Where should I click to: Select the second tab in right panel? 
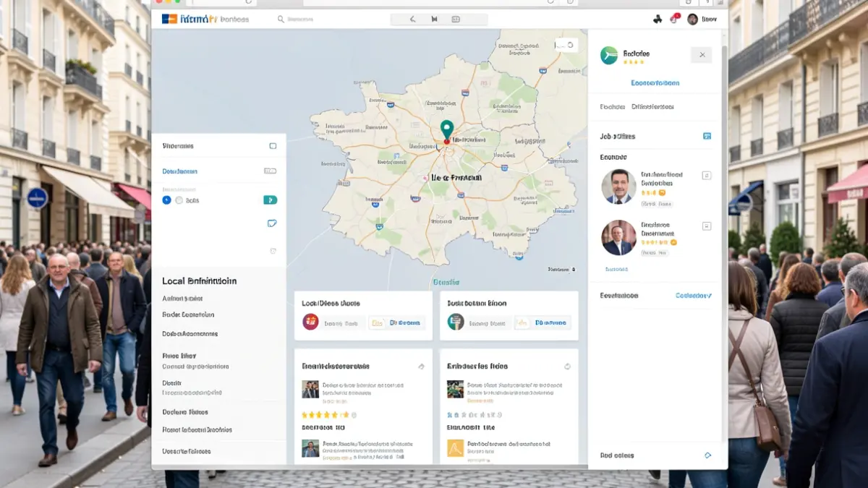click(x=652, y=106)
